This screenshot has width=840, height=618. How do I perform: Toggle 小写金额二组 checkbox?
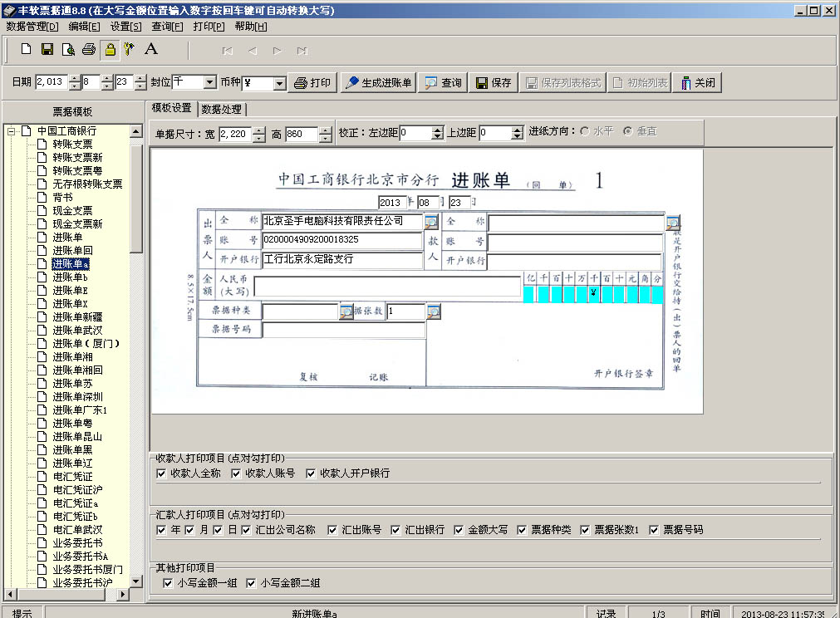[251, 583]
